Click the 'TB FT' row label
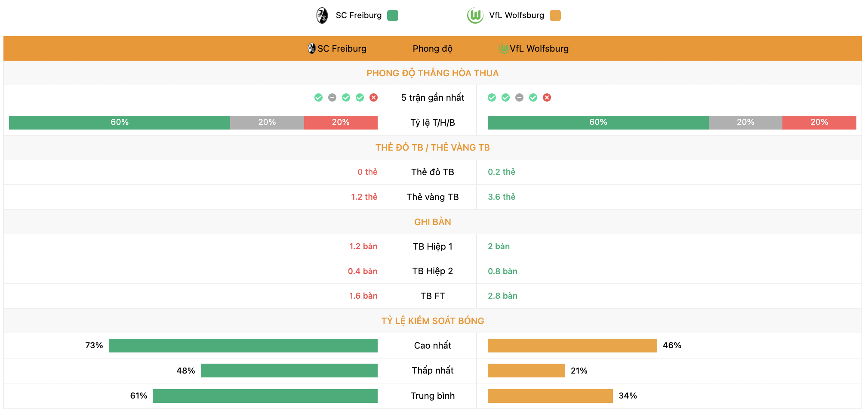868x414 pixels. pyautogui.click(x=433, y=296)
